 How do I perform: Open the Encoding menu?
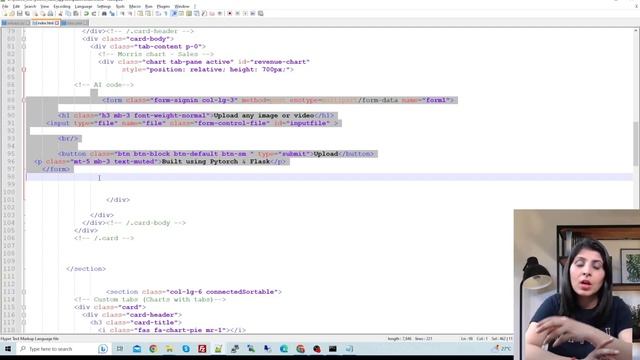point(62,7)
